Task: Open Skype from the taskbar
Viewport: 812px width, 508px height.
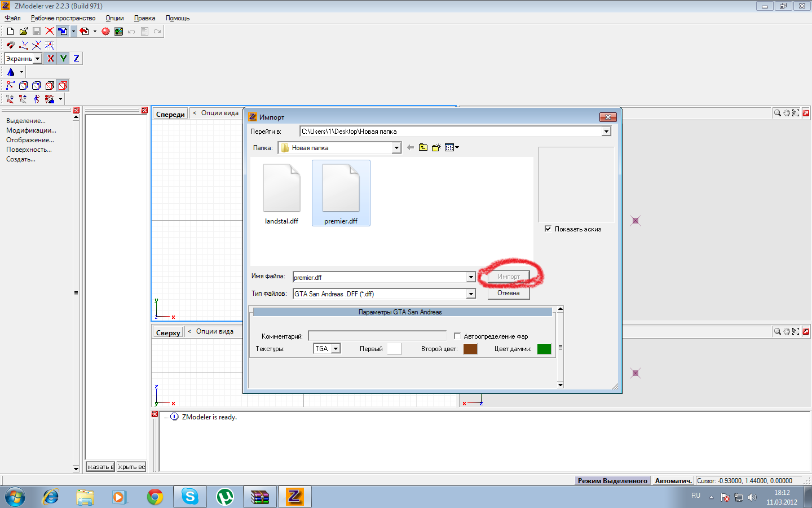Action: pyautogui.click(x=190, y=497)
